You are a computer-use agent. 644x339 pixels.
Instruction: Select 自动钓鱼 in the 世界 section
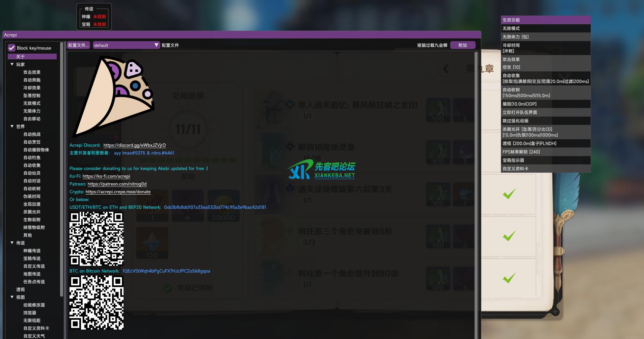click(x=32, y=158)
